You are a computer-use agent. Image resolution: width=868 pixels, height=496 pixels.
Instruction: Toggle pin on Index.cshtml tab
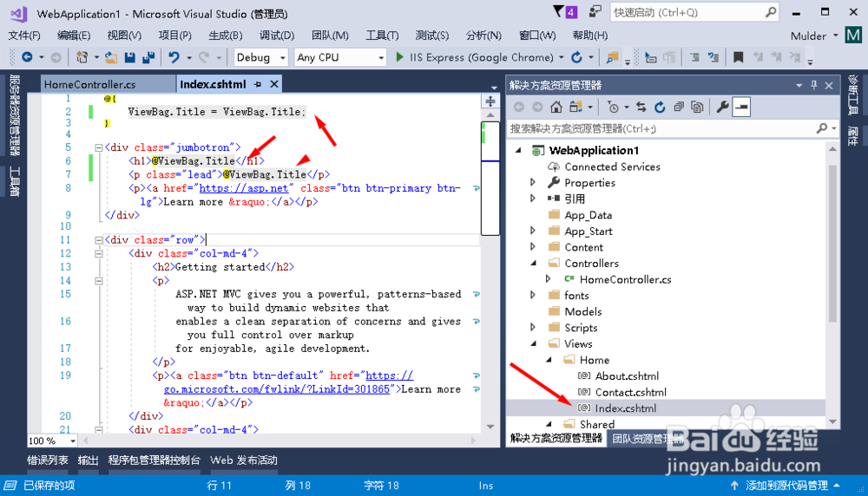click(258, 84)
